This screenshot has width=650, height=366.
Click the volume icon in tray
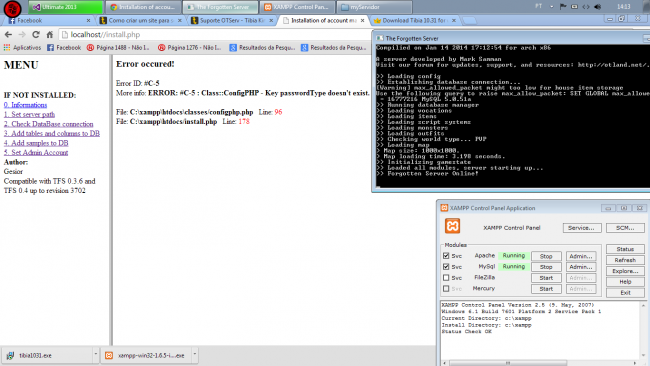(597, 7)
